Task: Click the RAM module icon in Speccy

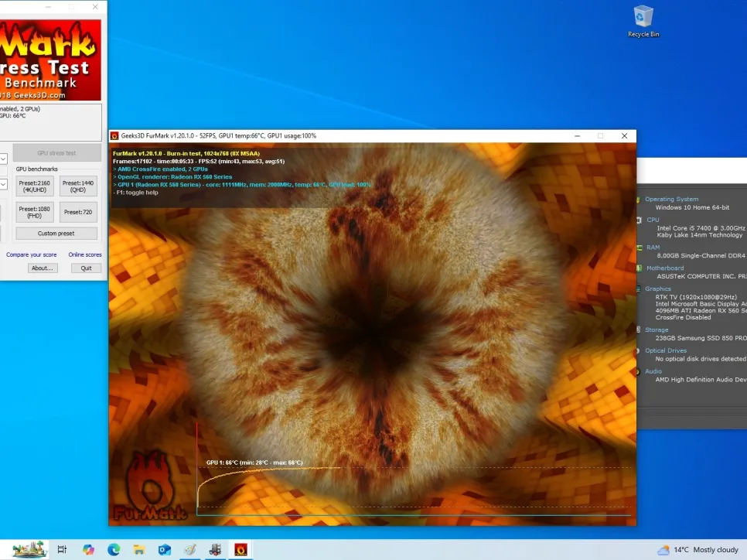Action: coord(639,248)
